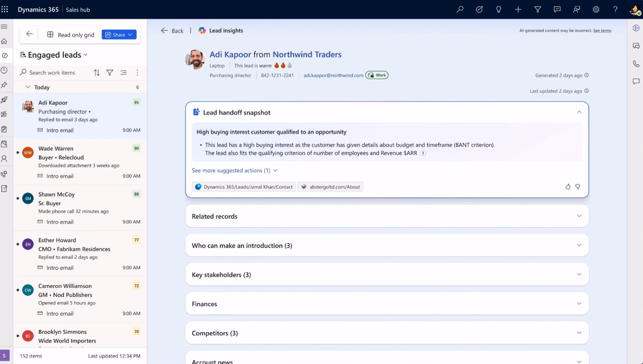
Task: Open user profile avatar
Action: pyautogui.click(x=635, y=9)
